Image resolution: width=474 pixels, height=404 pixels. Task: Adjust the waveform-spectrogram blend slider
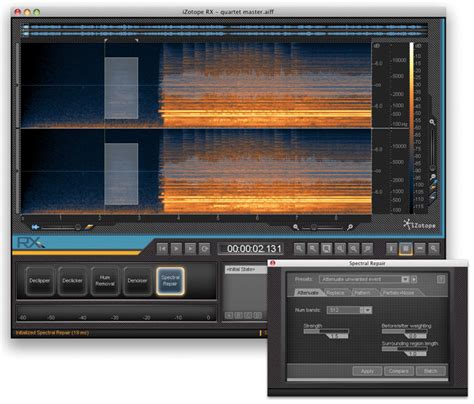tap(61, 227)
